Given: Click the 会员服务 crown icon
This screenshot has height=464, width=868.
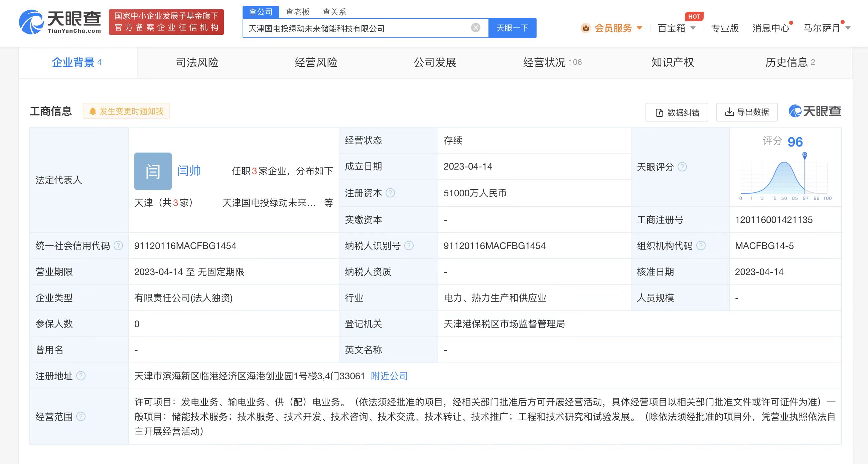Looking at the screenshot, I should click(586, 28).
